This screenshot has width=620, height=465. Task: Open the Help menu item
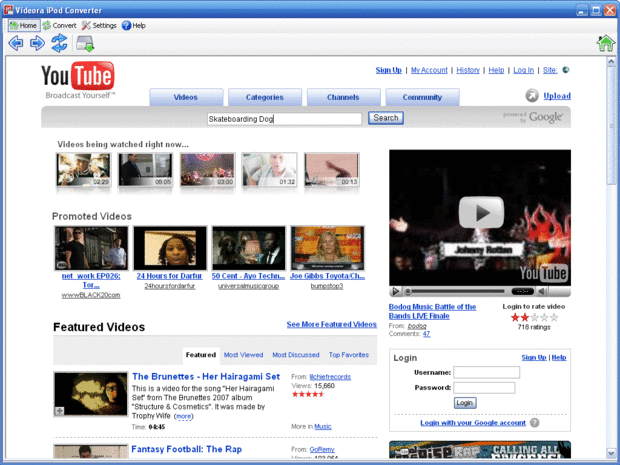click(x=134, y=26)
